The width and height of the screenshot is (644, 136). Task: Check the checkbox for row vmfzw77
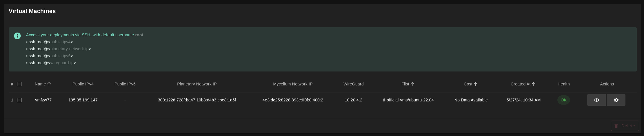(x=19, y=100)
